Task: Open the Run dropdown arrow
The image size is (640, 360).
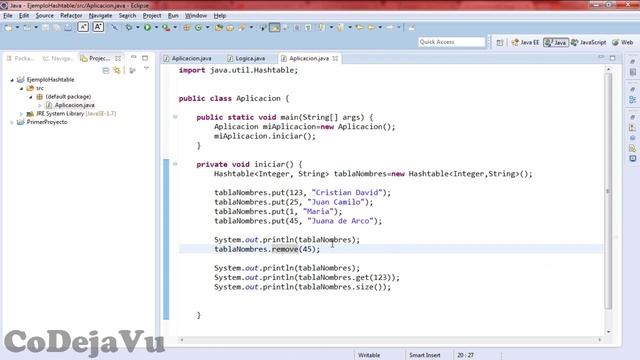Action: point(156,27)
